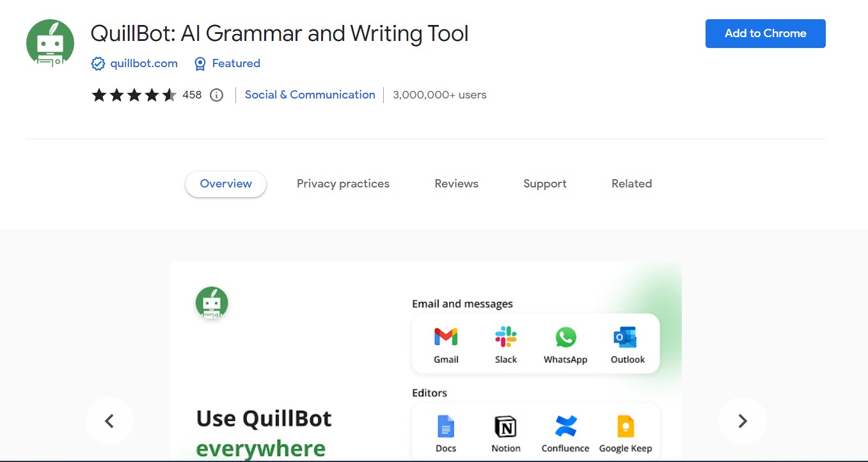Go to previous screenshot with left arrow

pyautogui.click(x=109, y=421)
